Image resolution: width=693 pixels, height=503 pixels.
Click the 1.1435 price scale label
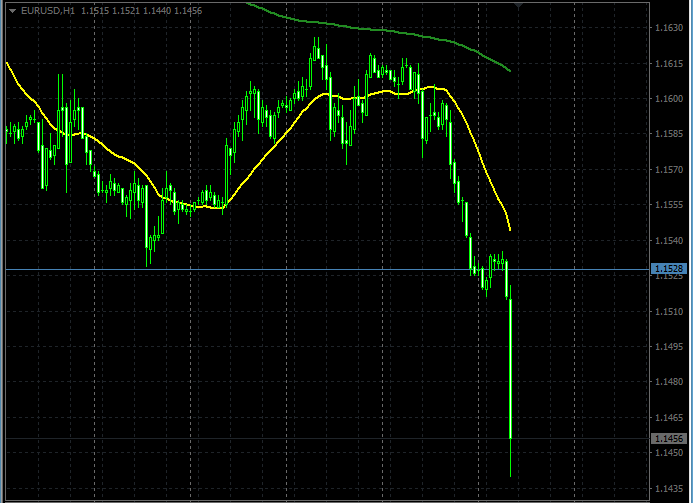[x=669, y=489]
